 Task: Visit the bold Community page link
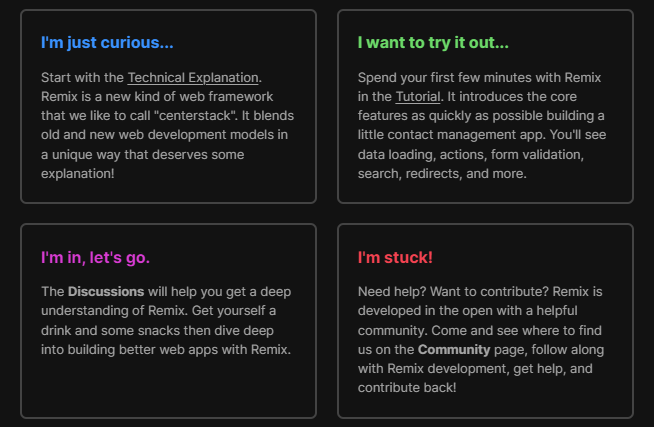(x=454, y=349)
